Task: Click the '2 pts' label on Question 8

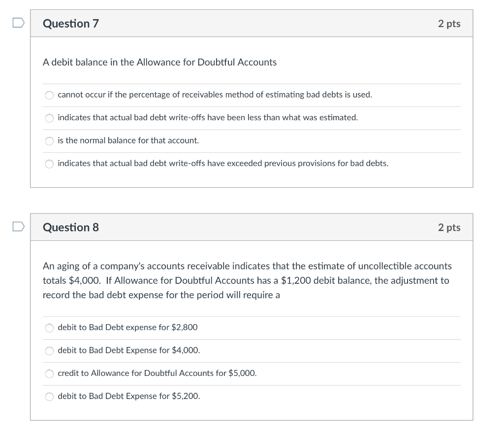Action: pyautogui.click(x=449, y=227)
